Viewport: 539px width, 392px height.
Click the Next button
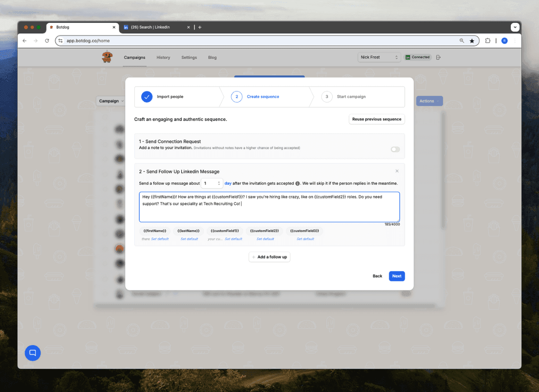pos(397,276)
